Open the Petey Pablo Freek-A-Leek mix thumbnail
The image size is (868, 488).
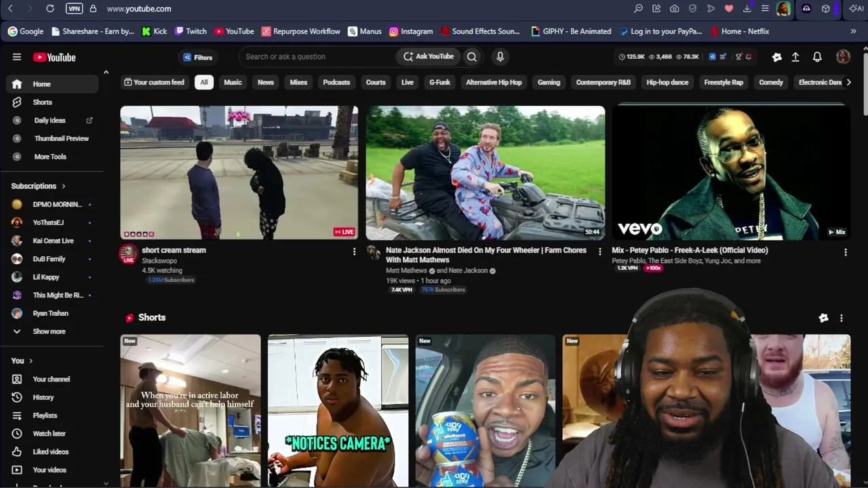pyautogui.click(x=731, y=173)
